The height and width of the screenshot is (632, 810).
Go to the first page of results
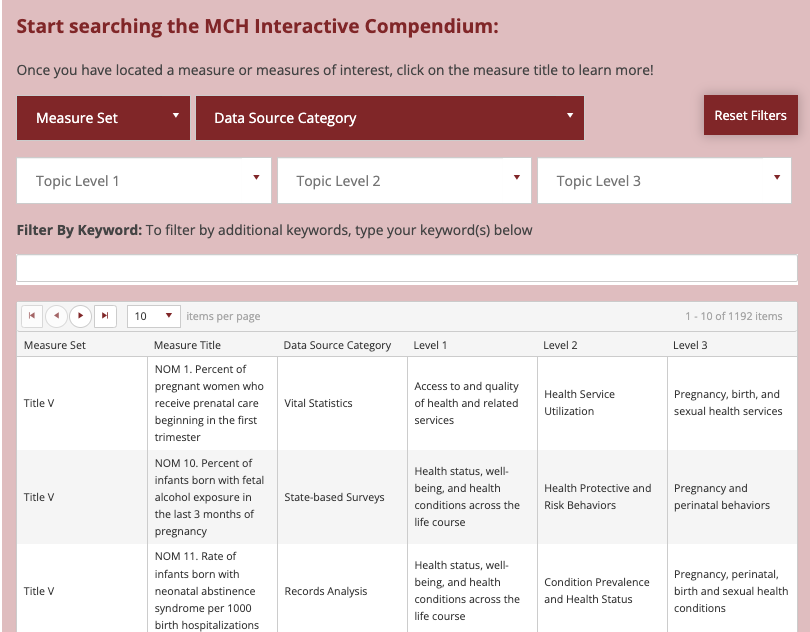tap(32, 316)
